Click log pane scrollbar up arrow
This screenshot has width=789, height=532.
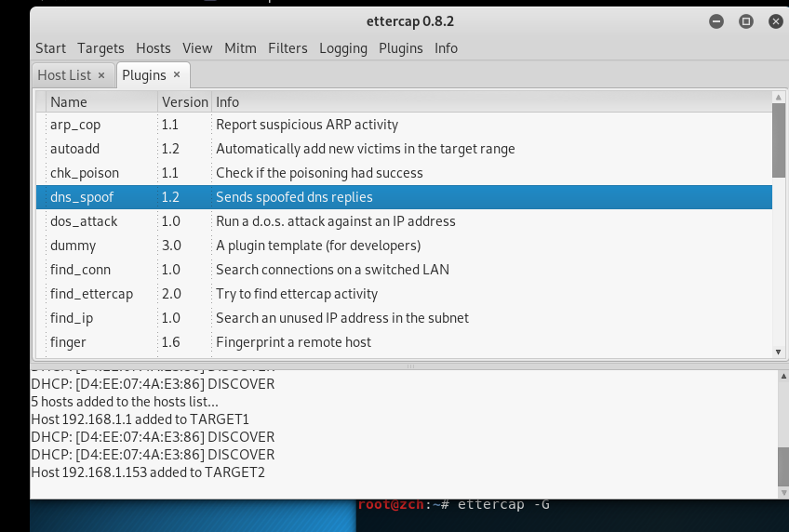click(x=783, y=376)
